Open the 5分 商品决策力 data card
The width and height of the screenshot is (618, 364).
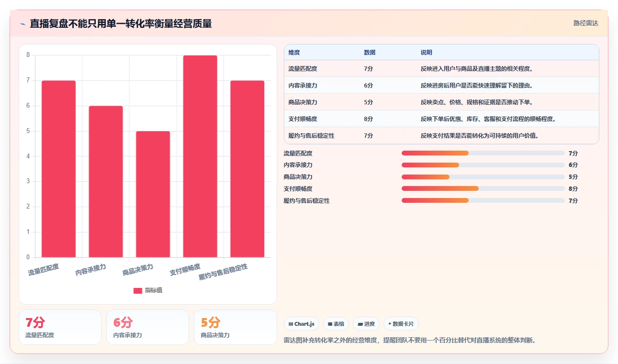point(236,327)
